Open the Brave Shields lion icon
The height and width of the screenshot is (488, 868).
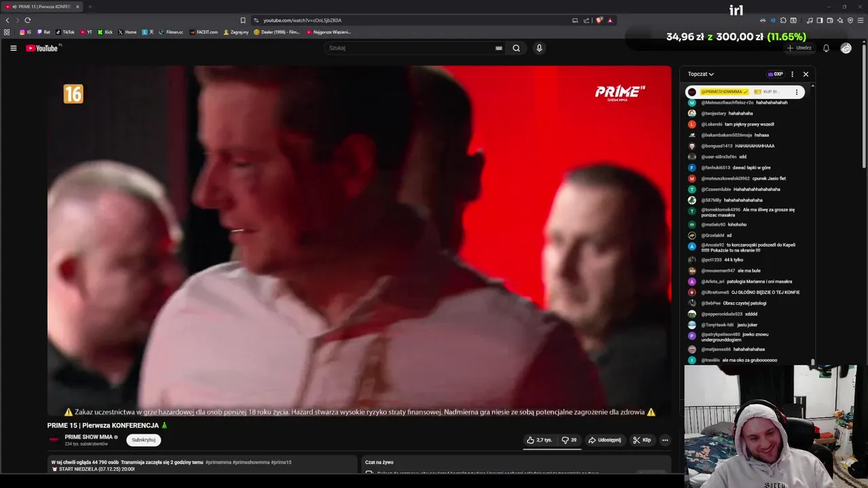tap(599, 20)
